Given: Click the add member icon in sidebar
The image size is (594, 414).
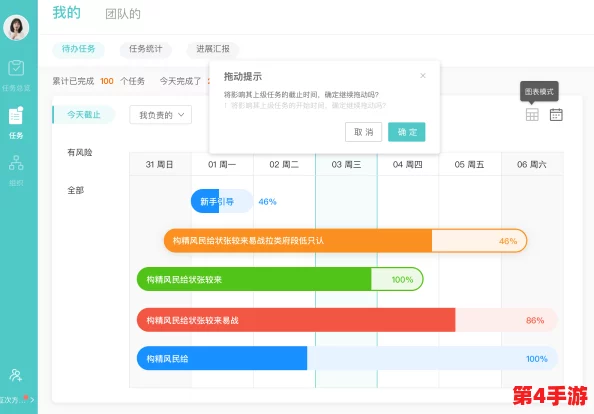Looking at the screenshot, I should point(16,375).
